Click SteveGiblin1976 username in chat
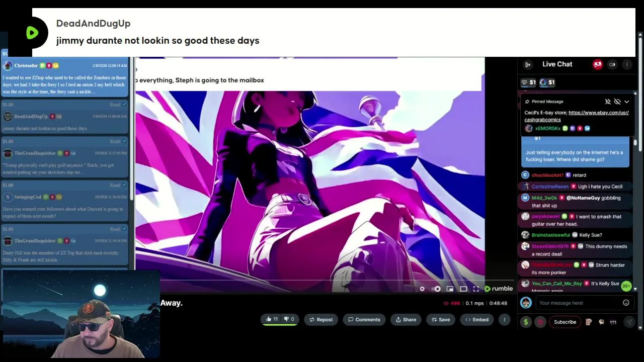The image size is (644, 362). pos(550,246)
